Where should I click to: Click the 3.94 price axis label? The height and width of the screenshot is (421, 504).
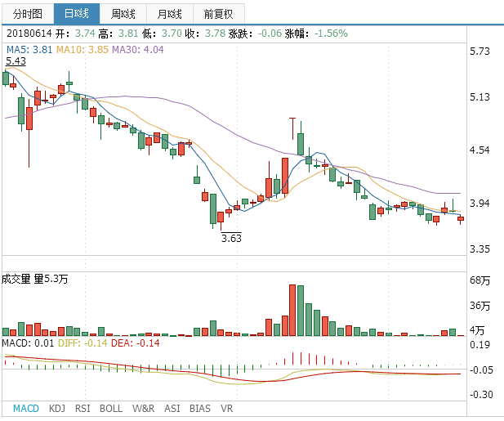coord(479,204)
